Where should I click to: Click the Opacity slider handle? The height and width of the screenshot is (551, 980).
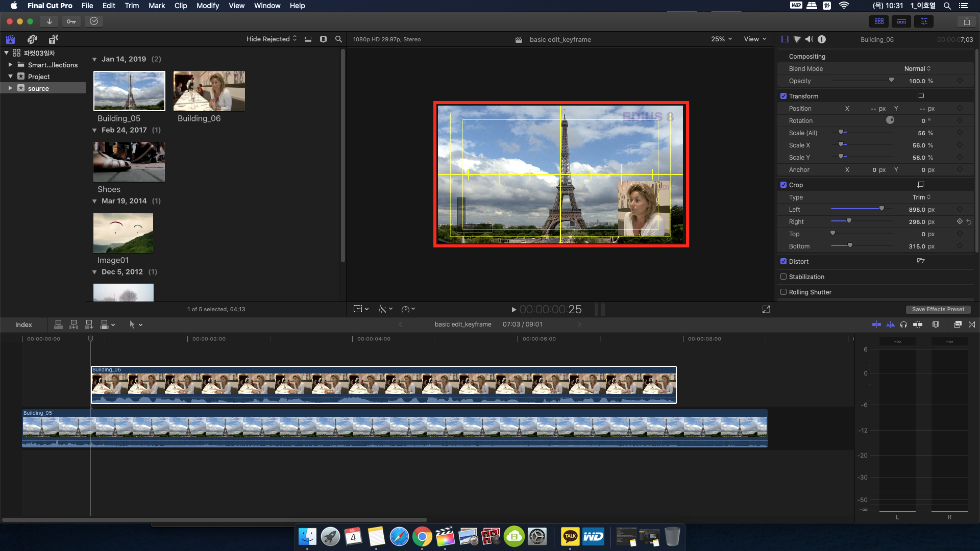tap(891, 80)
